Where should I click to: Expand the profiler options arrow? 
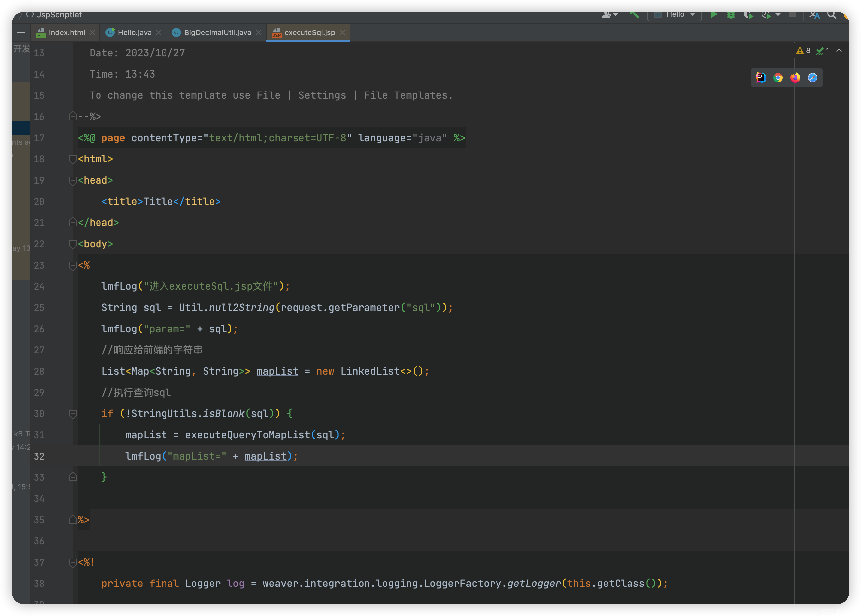(x=778, y=14)
